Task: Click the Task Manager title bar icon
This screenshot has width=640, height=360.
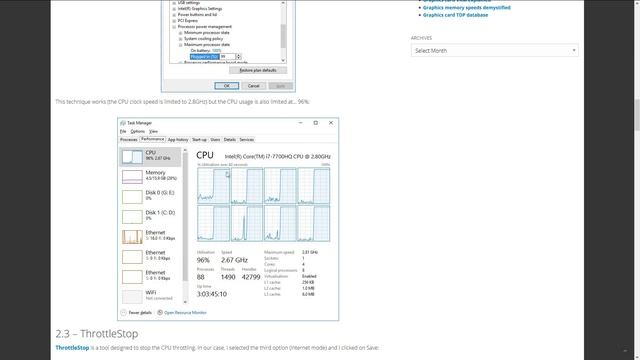Action: click(x=123, y=123)
